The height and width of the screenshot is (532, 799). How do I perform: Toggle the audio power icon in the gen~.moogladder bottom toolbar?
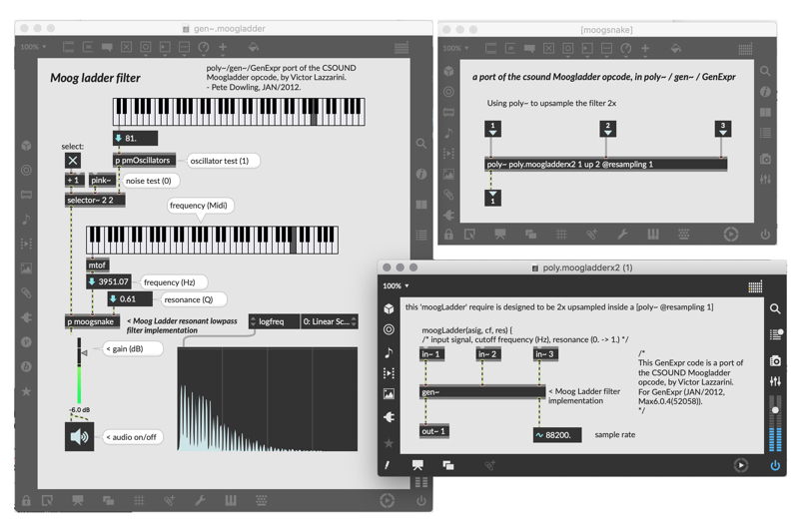point(420,500)
